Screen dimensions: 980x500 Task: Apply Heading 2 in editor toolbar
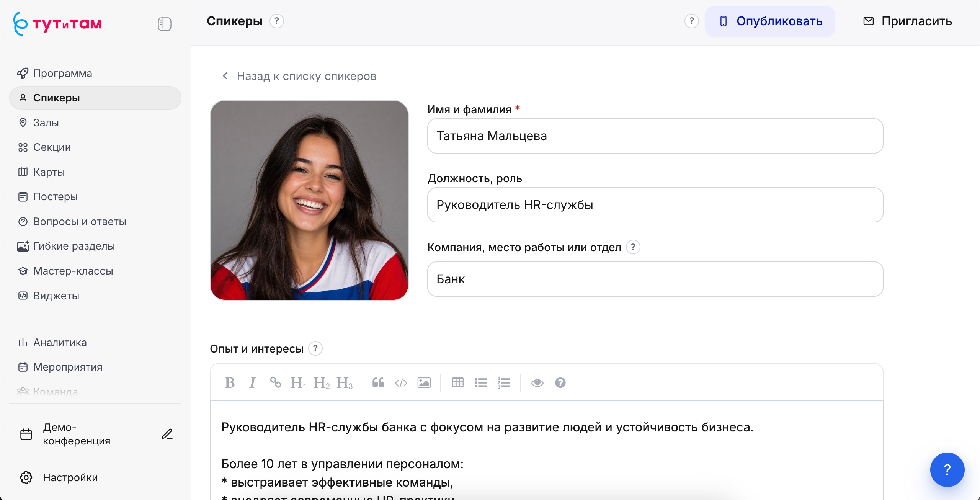pyautogui.click(x=321, y=382)
